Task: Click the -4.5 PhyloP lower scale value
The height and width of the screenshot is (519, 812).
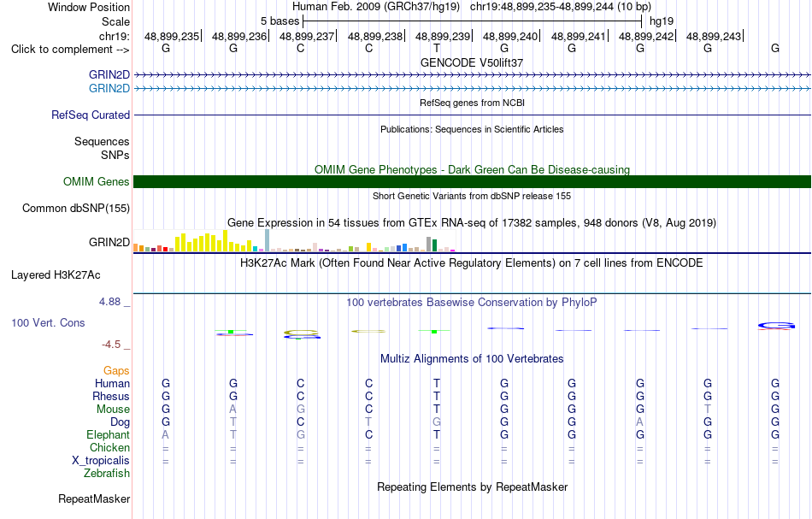Action: pyautogui.click(x=111, y=345)
